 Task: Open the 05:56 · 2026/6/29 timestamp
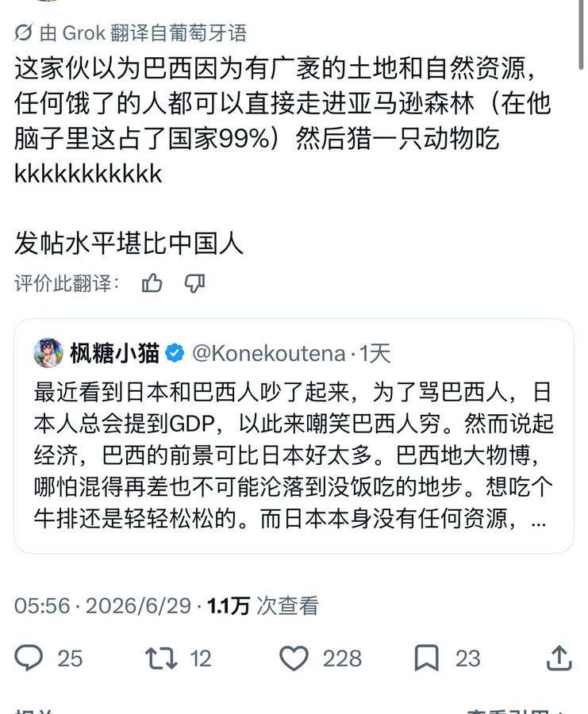102,605
